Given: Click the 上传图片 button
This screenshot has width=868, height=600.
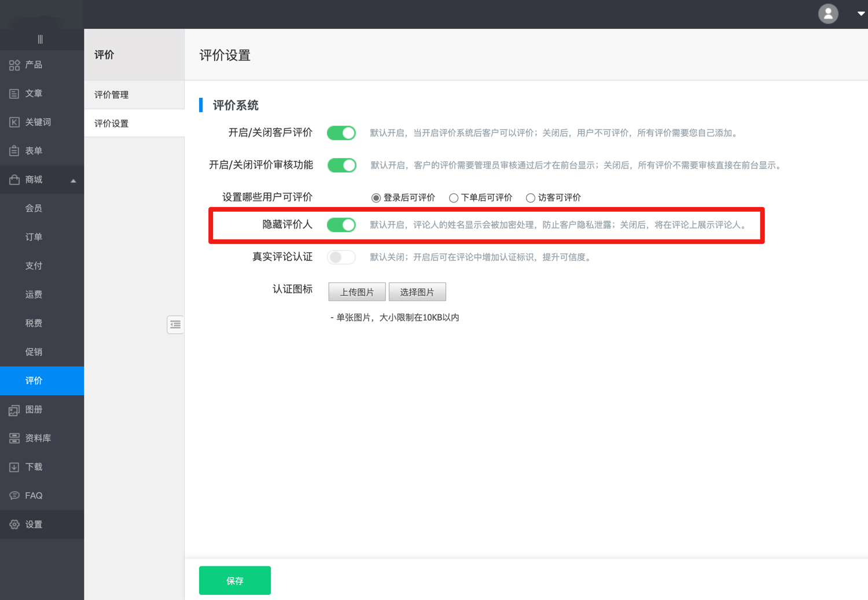Looking at the screenshot, I should click(x=356, y=292).
